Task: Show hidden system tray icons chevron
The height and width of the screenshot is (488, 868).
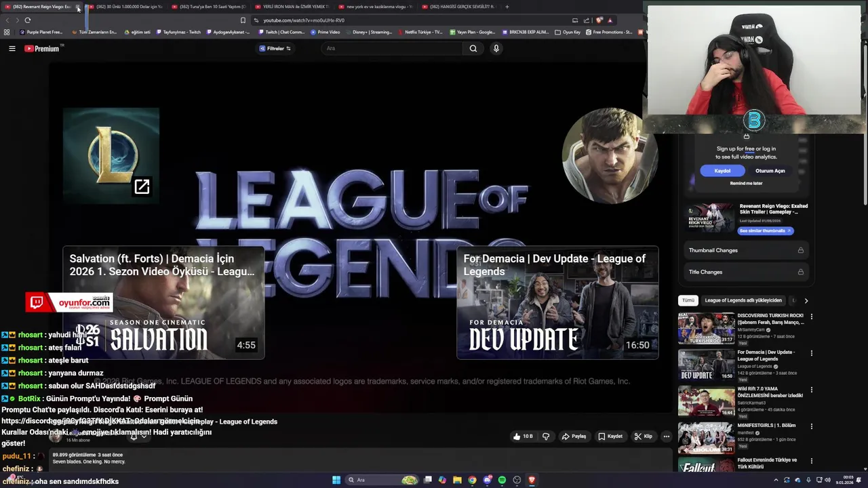Action: tap(776, 480)
